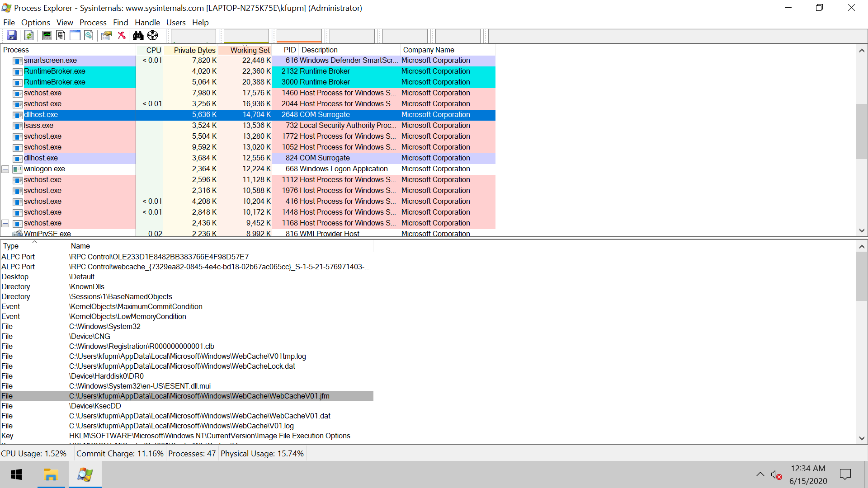The image size is (868, 488).
Task: Select the LowMemoryCondition event handle
Action: [x=187, y=316]
